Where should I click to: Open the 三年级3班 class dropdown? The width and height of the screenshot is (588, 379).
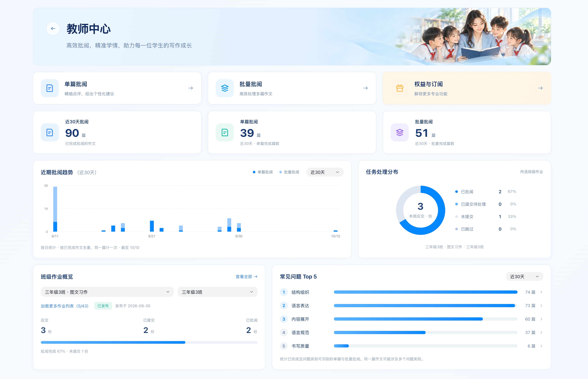218,292
